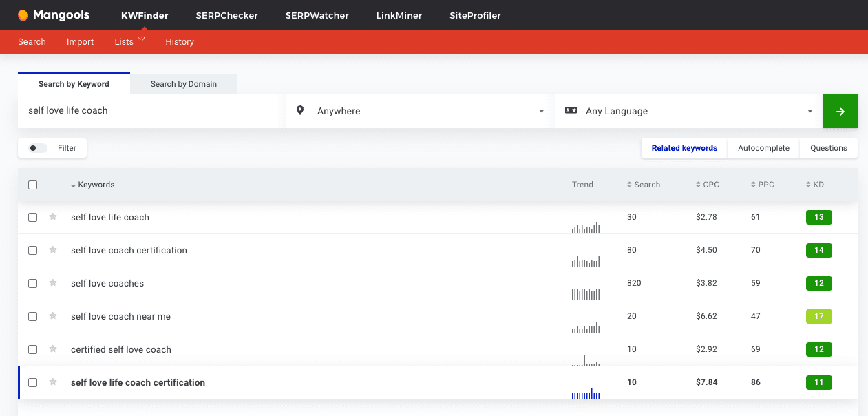
Task: Toggle the Filter switch
Action: coord(38,148)
